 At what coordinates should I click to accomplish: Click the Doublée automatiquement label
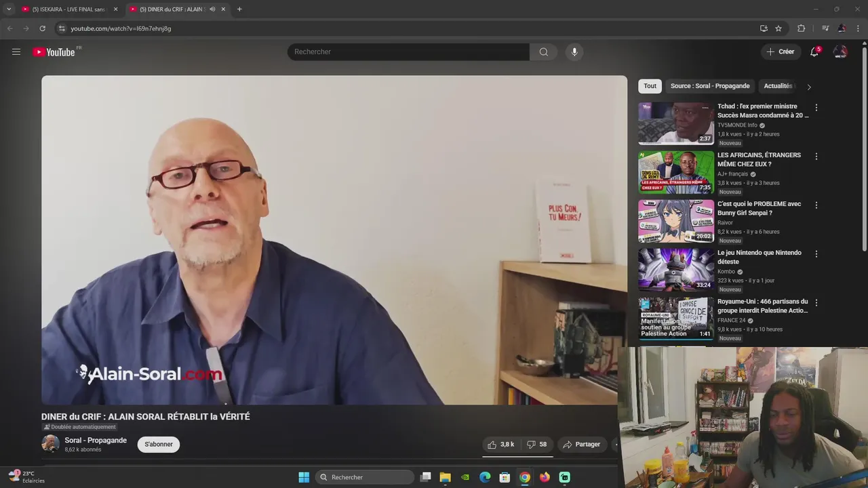coord(79,427)
